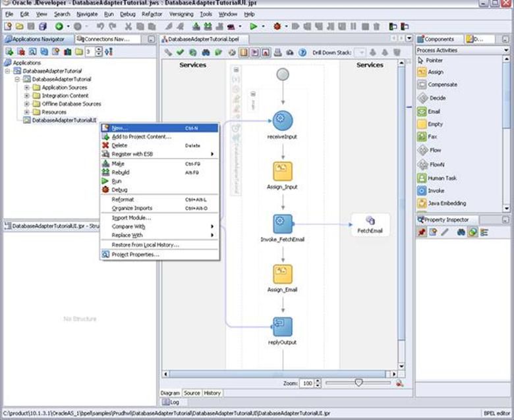
Task: Click the red Debug bug toolbar icon
Action: click(277, 26)
